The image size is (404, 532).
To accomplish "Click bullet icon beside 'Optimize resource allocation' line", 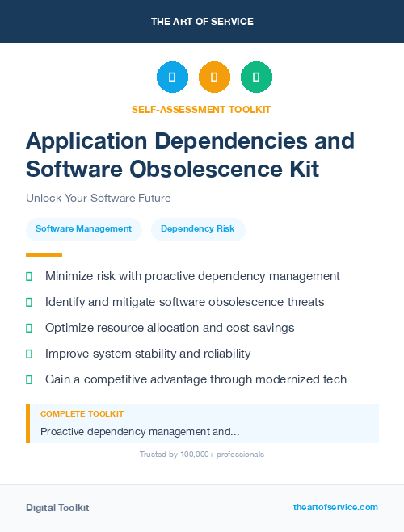I will pyautogui.click(x=29, y=328).
